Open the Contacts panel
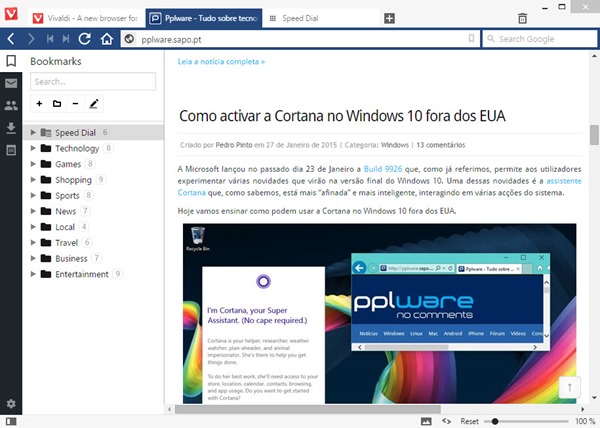 tap(11, 105)
